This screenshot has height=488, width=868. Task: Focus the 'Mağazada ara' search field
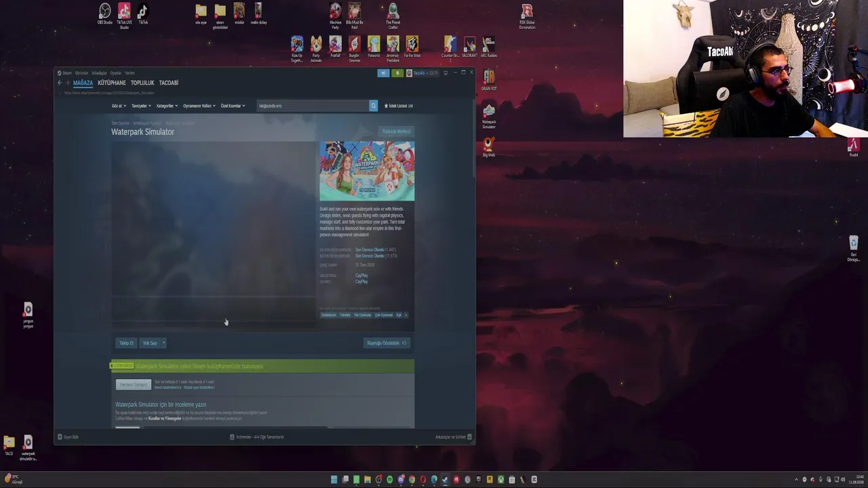313,106
